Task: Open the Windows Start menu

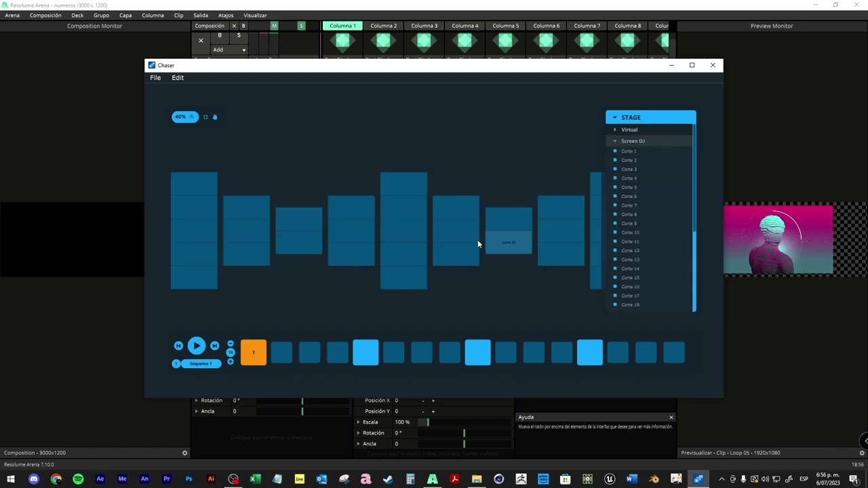Action: coord(10,479)
